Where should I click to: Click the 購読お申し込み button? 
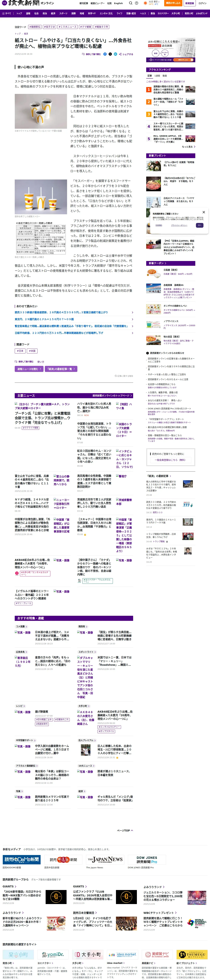[x=173, y=3]
